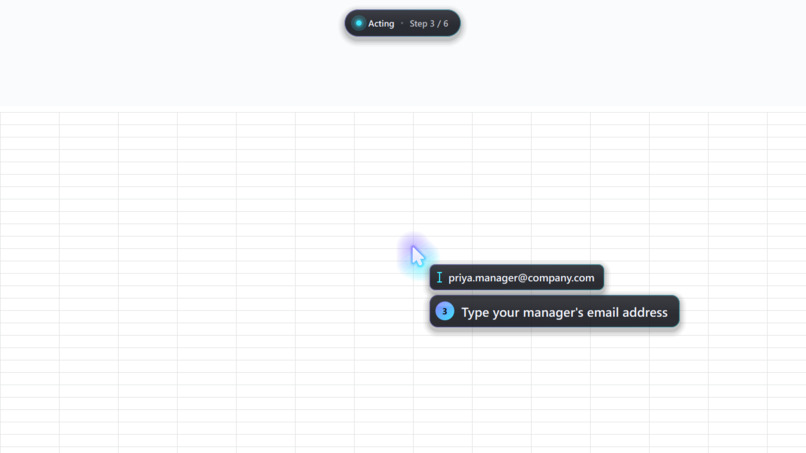
Task: Click the priya.manager@company.com typing bubble
Action: pos(517,278)
